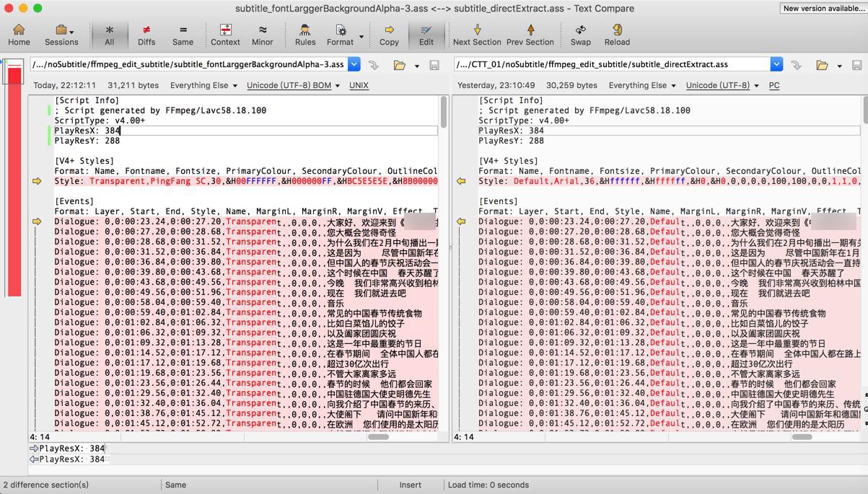868x494 pixels.
Task: Open the Format toolbar button
Action: [340, 34]
